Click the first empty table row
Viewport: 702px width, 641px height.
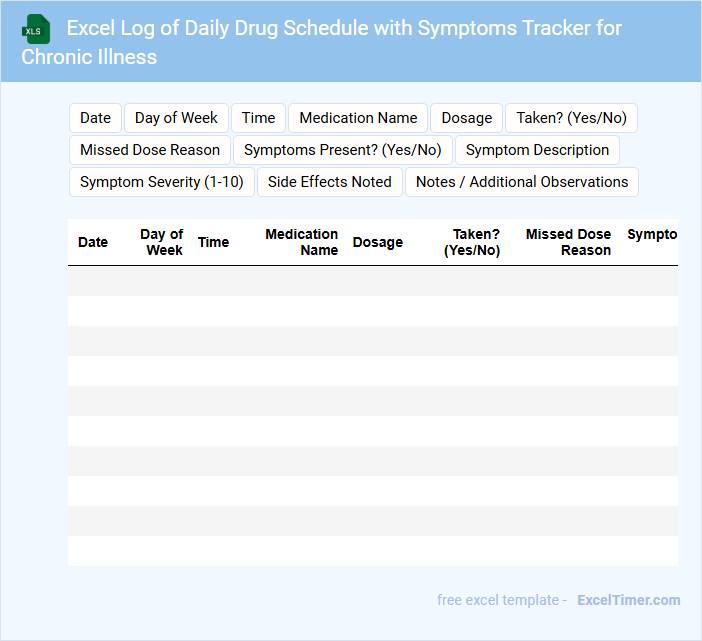pyautogui.click(x=372, y=281)
